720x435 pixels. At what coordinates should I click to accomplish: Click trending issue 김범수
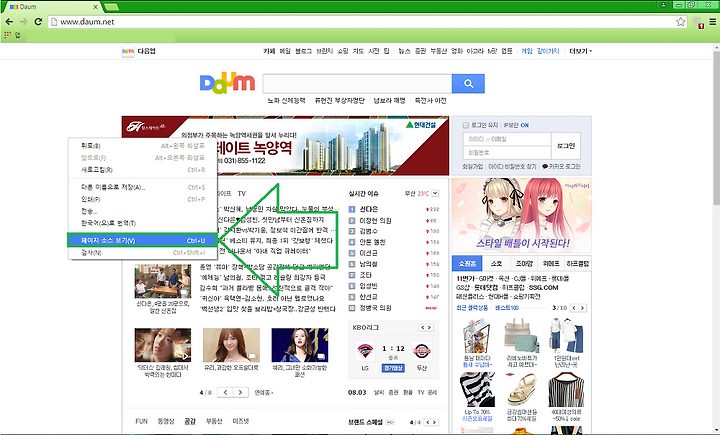[x=368, y=231]
